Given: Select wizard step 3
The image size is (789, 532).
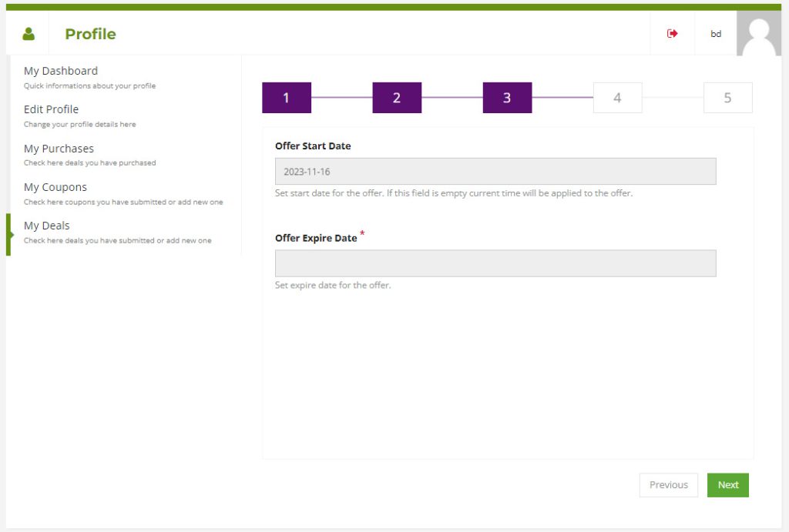Looking at the screenshot, I should (x=507, y=98).
